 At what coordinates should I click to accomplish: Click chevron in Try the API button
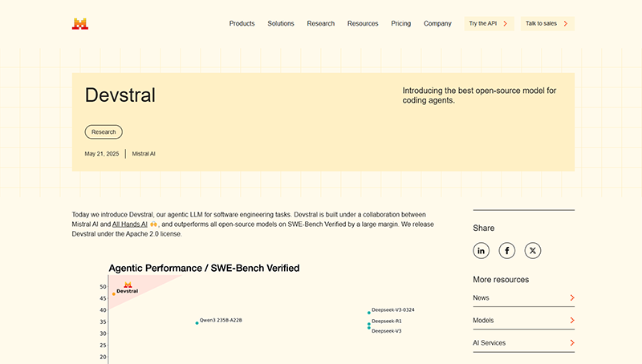(506, 24)
